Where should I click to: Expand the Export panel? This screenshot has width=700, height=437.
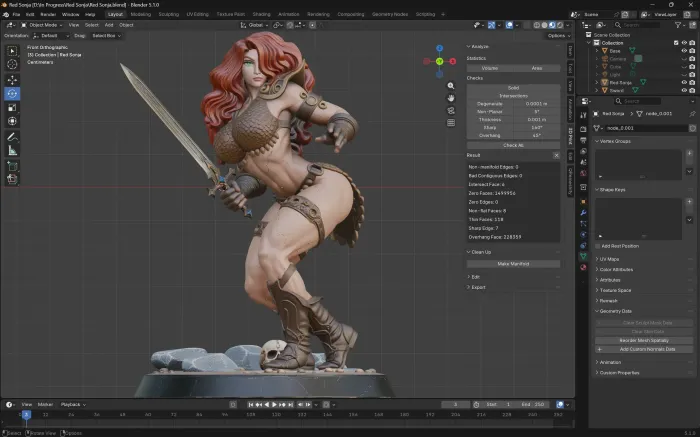point(476,287)
